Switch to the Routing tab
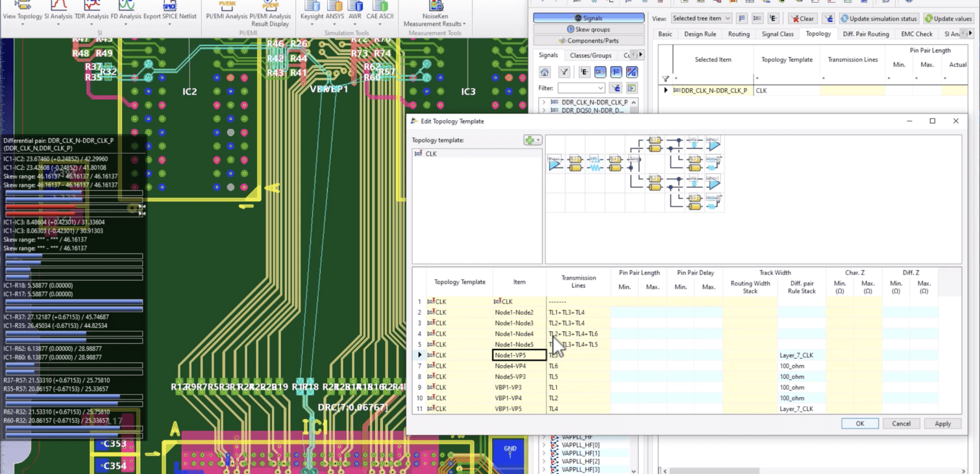 (739, 34)
